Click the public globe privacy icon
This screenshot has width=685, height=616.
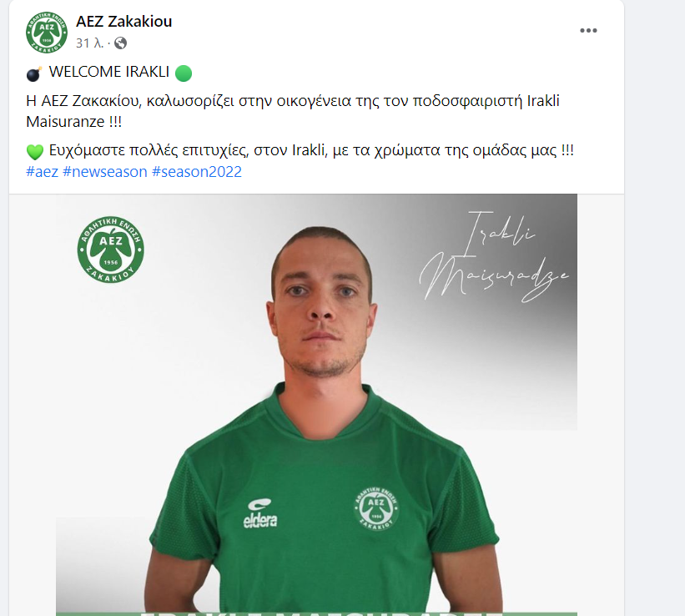point(121,43)
